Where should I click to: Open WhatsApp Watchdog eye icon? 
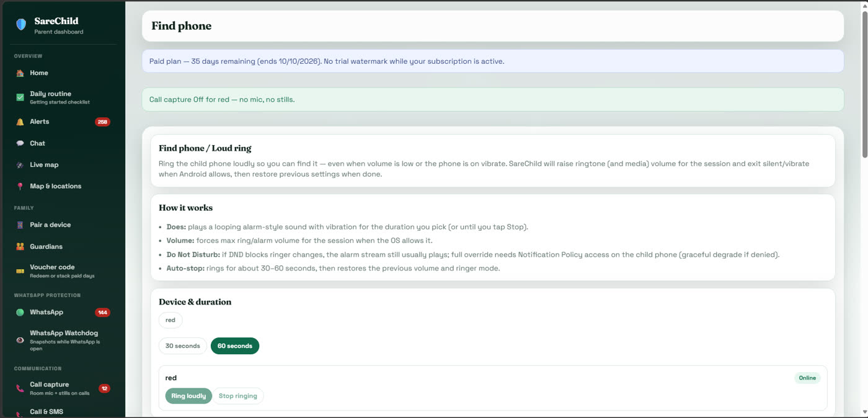pyautogui.click(x=20, y=340)
